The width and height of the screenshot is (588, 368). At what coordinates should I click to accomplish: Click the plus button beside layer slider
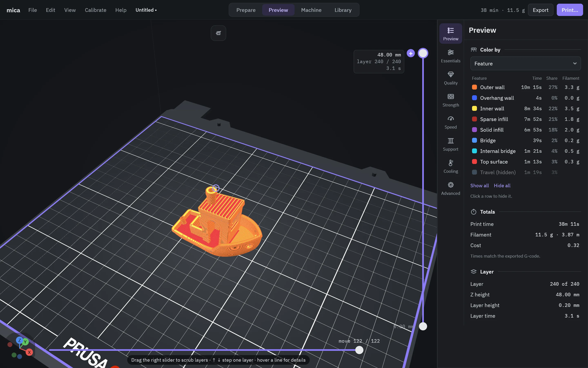tap(411, 53)
